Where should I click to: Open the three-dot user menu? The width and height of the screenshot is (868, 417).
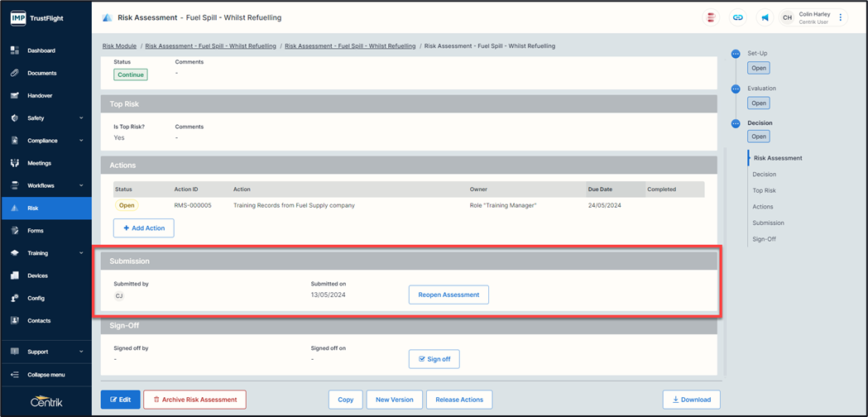coord(841,17)
